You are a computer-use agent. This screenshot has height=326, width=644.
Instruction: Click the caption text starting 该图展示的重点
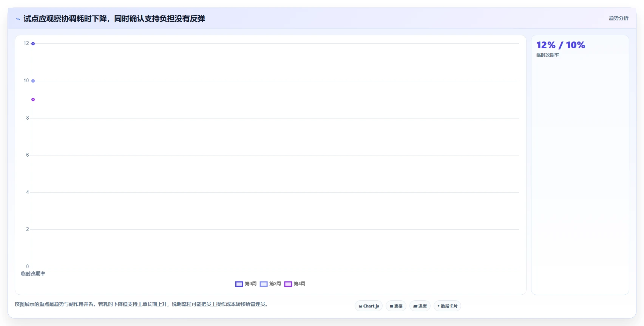(142, 304)
